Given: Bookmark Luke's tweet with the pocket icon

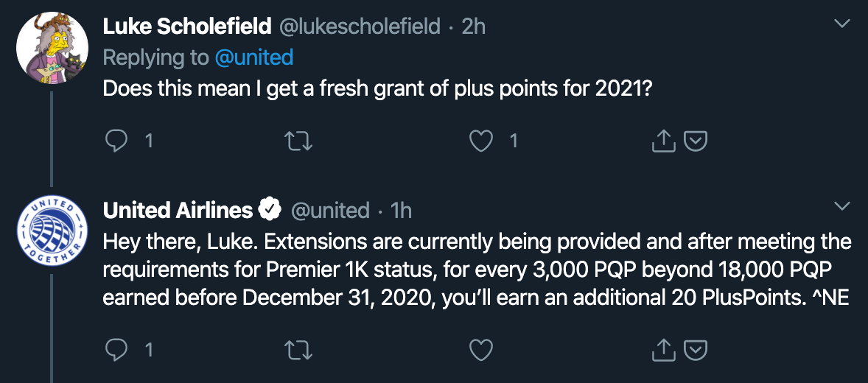Looking at the screenshot, I should (696, 141).
